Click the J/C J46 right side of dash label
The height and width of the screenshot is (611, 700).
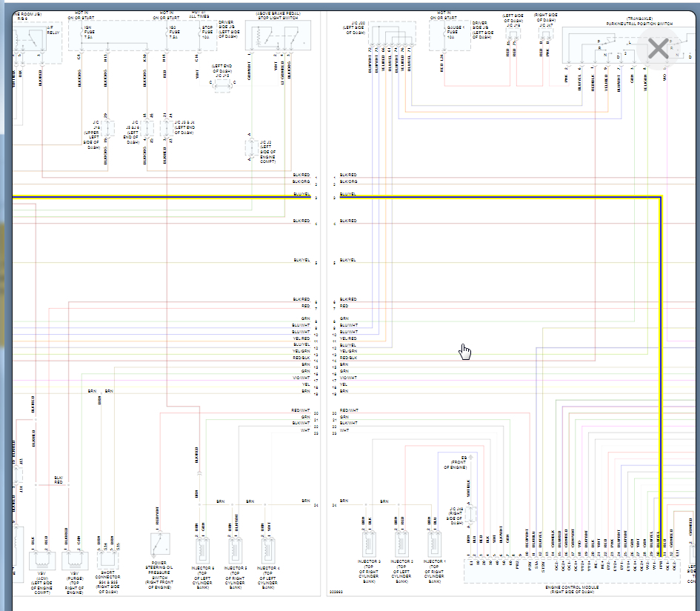[456, 515]
